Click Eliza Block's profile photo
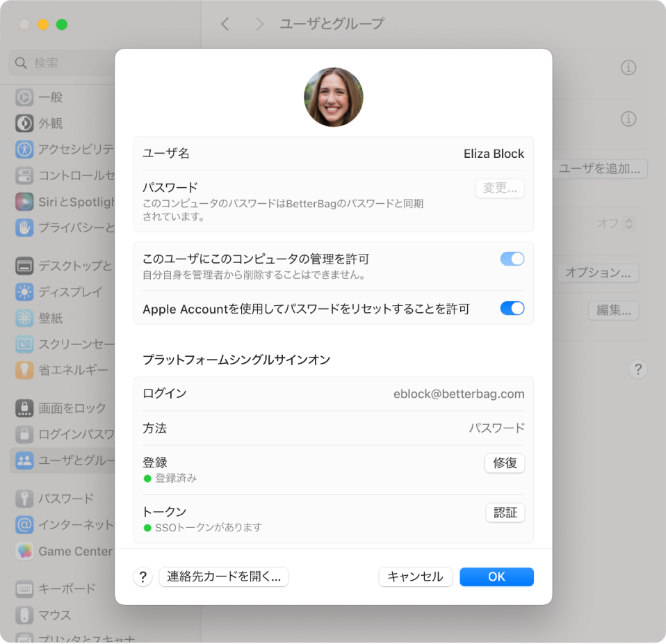666x644 pixels. tap(333, 97)
